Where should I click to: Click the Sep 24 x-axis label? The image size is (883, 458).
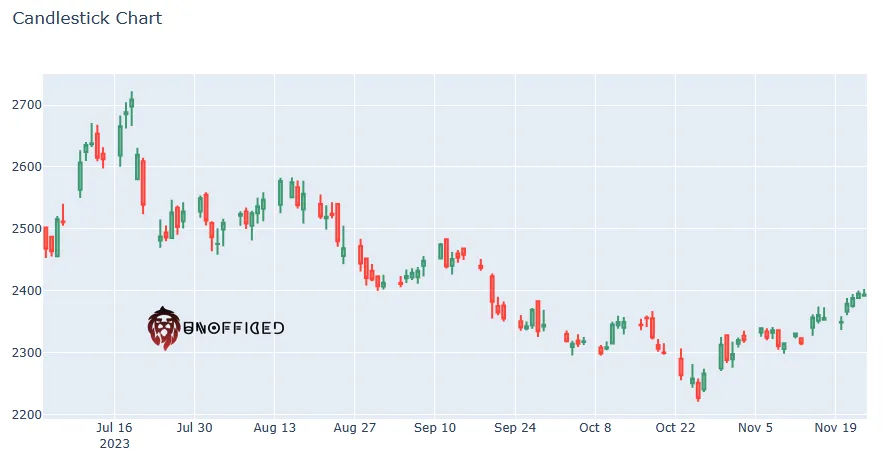tap(515, 428)
